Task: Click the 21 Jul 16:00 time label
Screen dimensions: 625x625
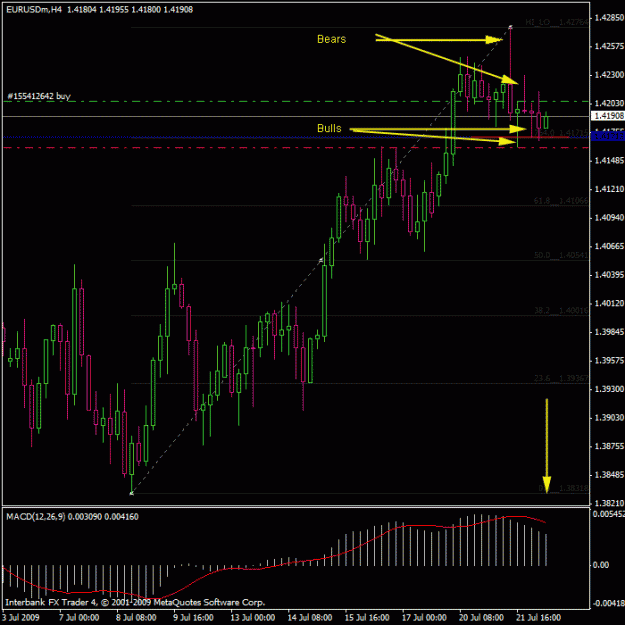Action: coord(539,618)
